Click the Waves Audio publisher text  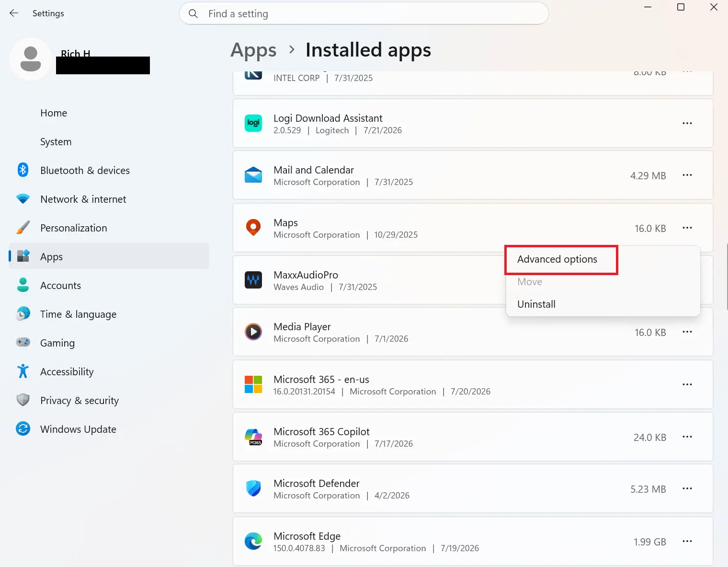(x=298, y=287)
